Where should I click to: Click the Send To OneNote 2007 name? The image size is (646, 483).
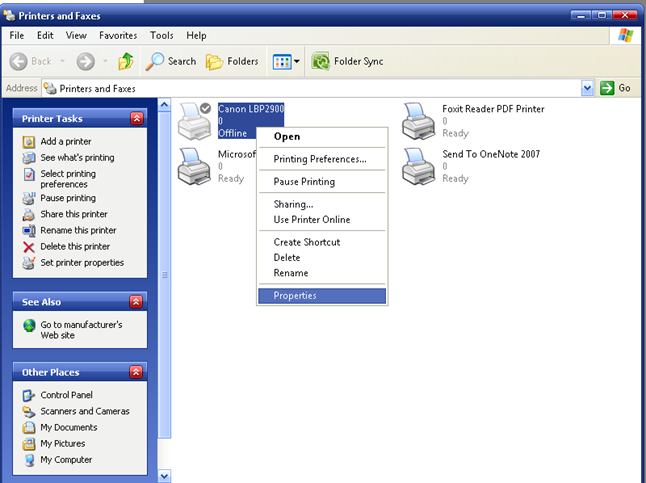coord(491,155)
